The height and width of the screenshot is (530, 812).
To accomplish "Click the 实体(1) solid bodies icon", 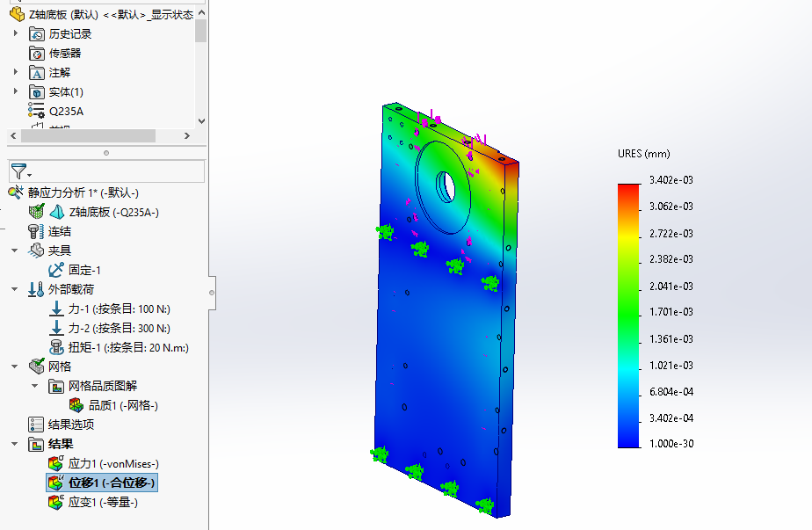I will (x=37, y=92).
